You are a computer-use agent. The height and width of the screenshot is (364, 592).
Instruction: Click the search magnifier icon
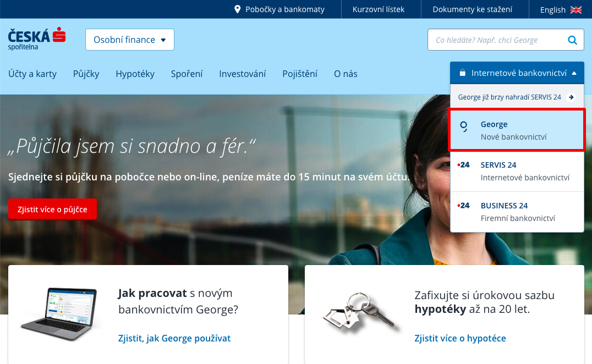point(572,40)
